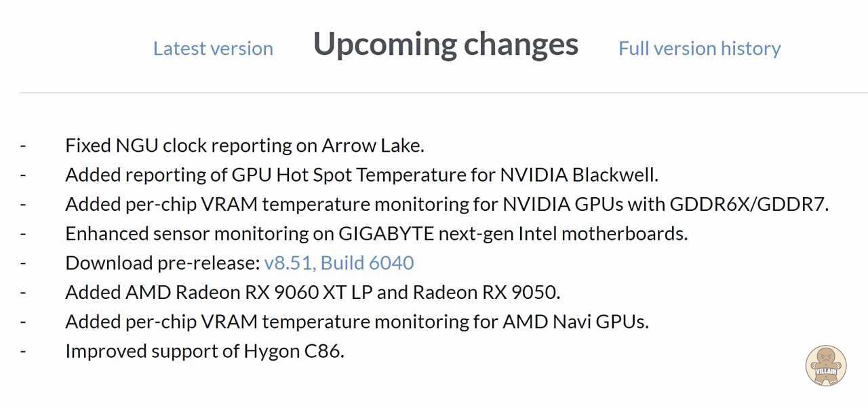
Task: Click the words 'NVIDIA Blackwell' in the changelog
Action: click(578, 175)
